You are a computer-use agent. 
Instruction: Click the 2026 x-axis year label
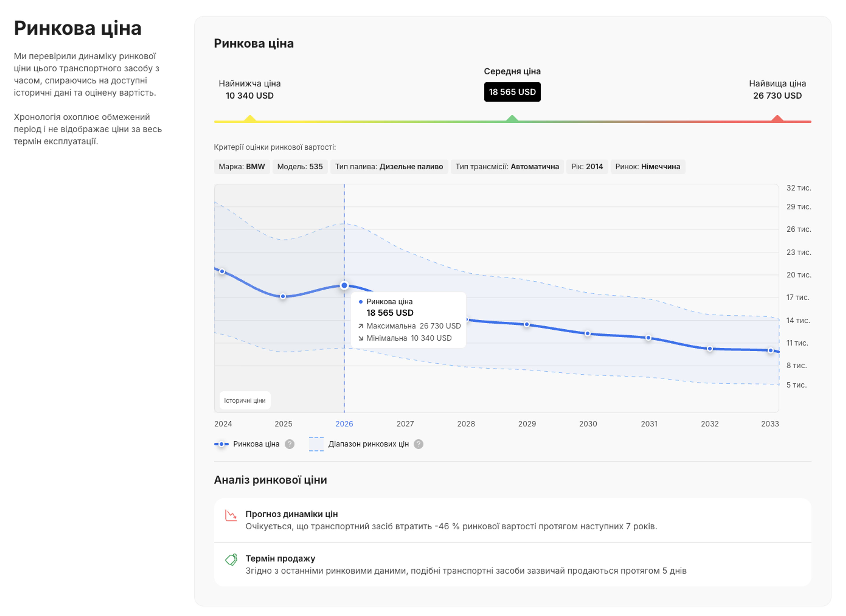(344, 424)
